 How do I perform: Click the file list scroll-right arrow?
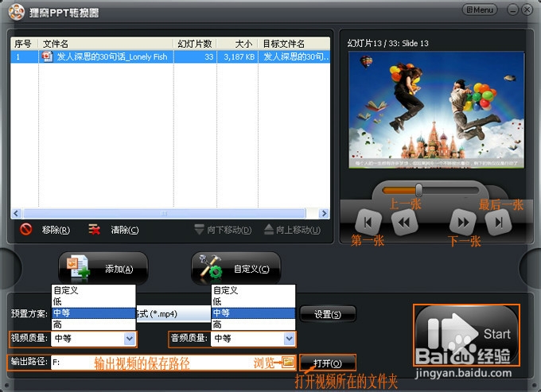324,213
